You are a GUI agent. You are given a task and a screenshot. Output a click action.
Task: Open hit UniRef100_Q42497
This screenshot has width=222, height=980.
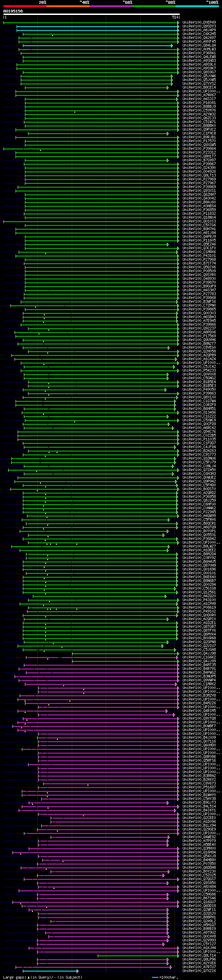[x=199, y=38]
